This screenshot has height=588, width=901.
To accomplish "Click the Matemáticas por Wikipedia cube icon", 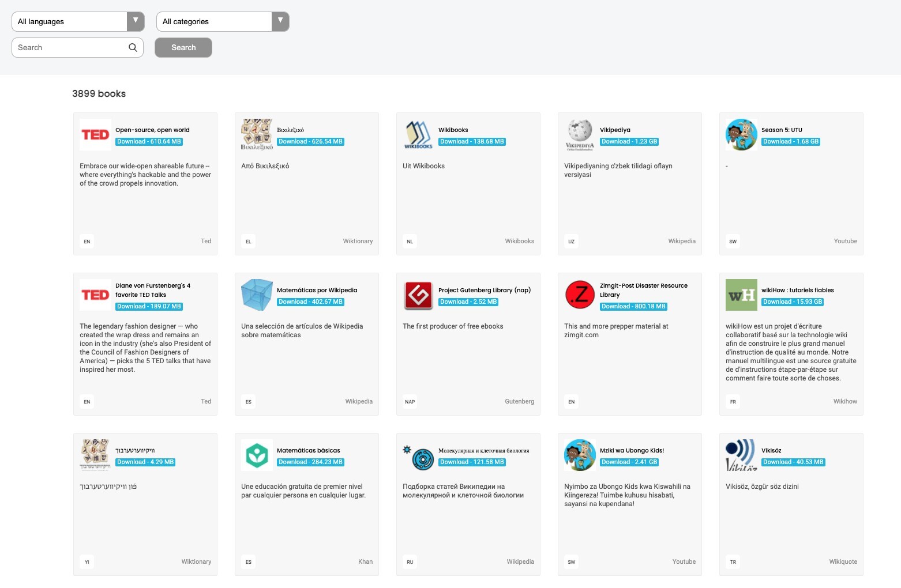I will coord(257,295).
